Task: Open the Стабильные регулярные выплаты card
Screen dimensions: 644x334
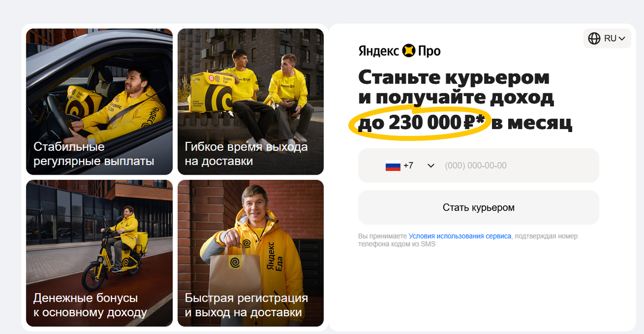Action: [99, 101]
